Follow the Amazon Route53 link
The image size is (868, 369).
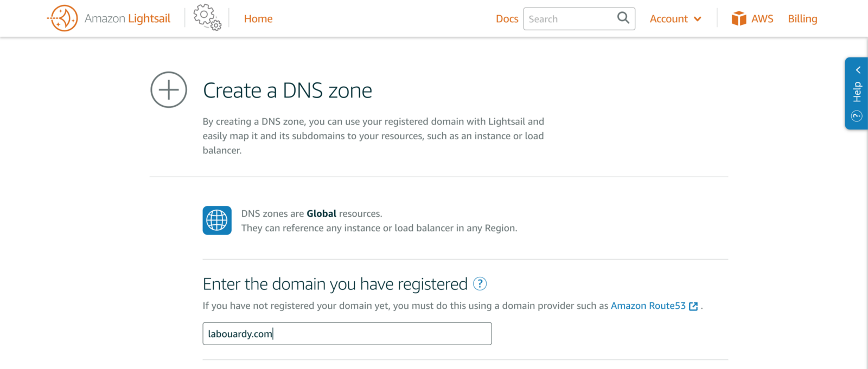648,306
